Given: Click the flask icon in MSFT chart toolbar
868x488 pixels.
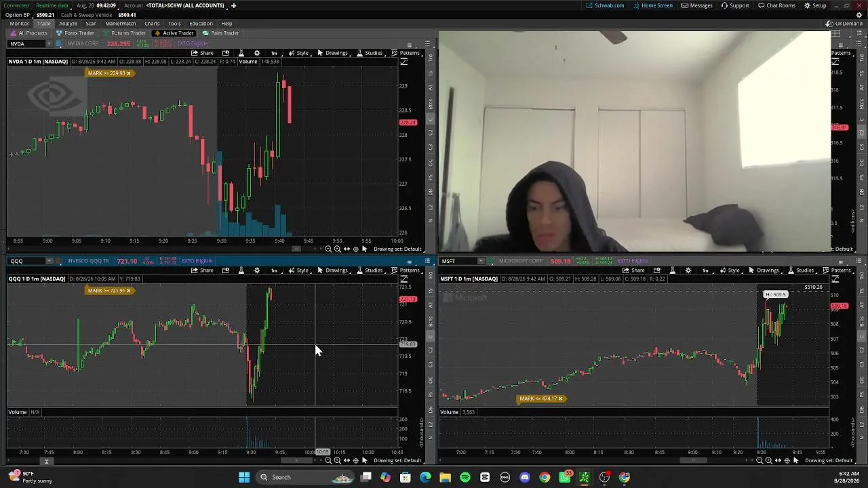Looking at the screenshot, I should (672, 270).
